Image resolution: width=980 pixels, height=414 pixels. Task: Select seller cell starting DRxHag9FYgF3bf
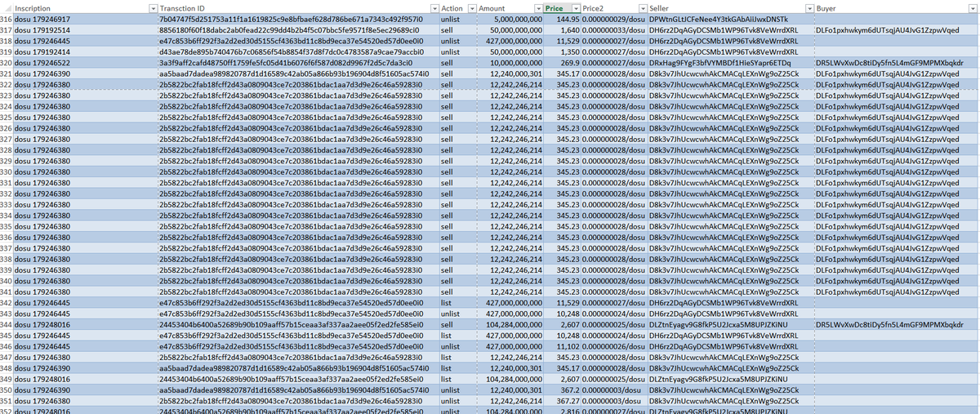pos(730,62)
